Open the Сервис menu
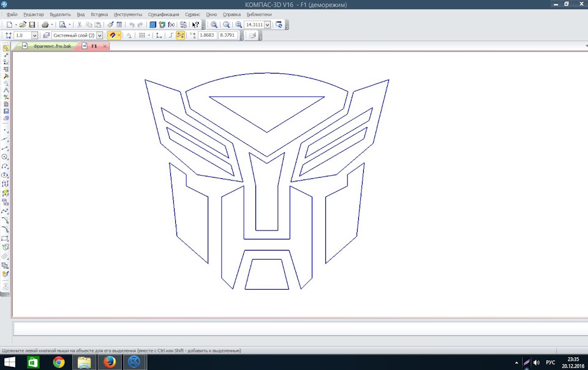This screenshot has width=588, height=370. pos(192,15)
